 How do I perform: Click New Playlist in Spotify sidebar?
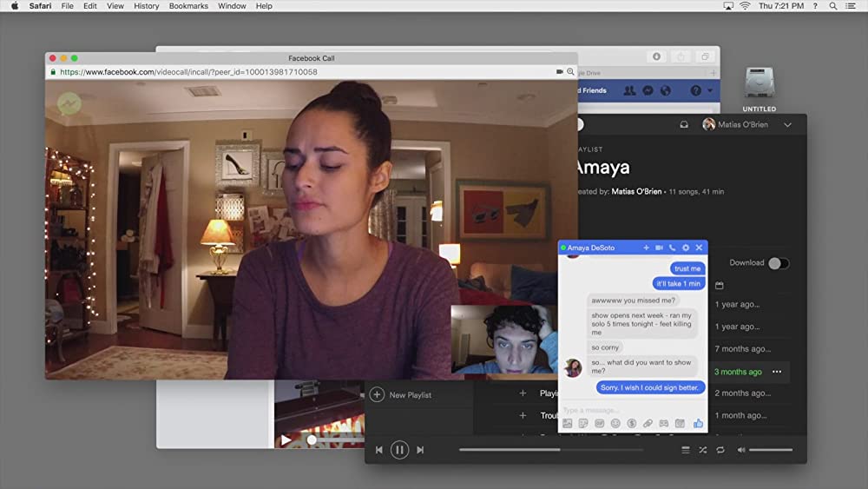tap(410, 395)
